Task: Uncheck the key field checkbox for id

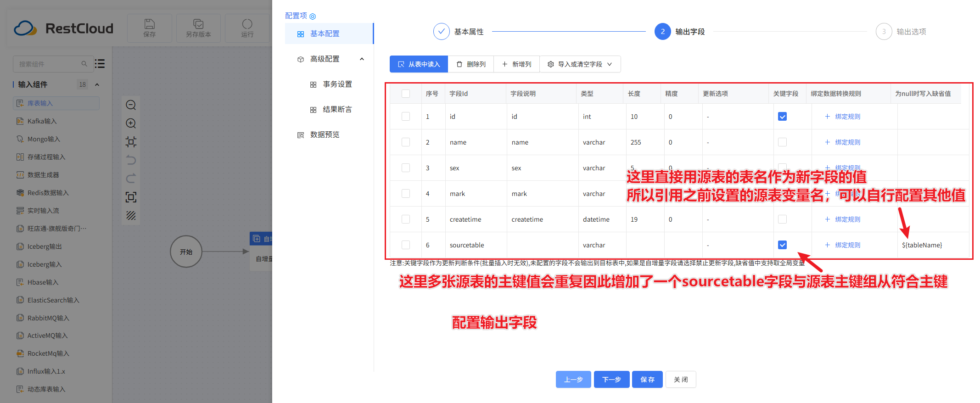Action: 782,117
